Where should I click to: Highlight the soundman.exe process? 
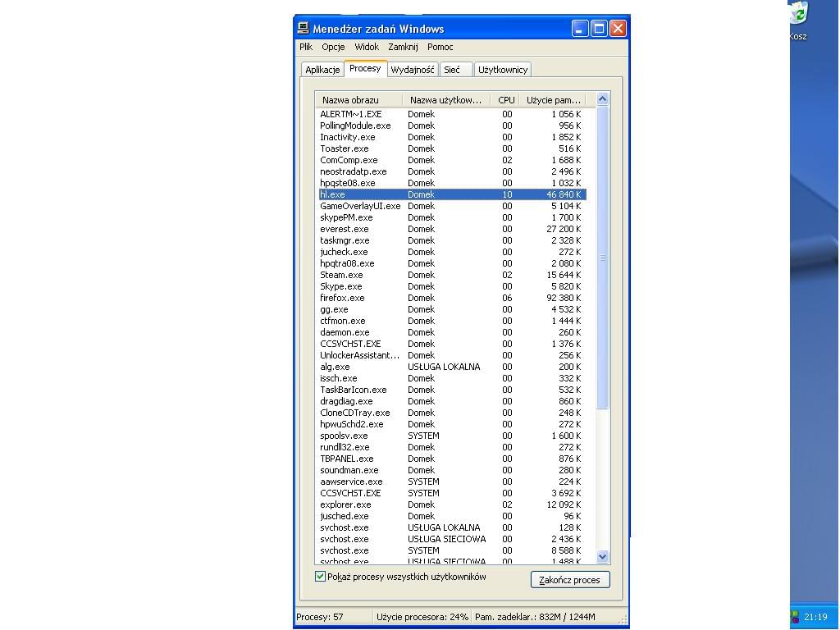point(453,470)
